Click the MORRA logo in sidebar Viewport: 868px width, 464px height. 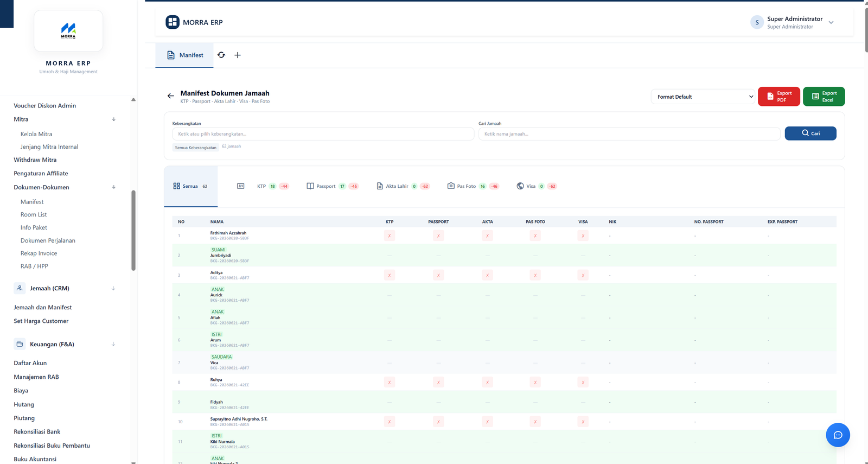pyautogui.click(x=68, y=31)
